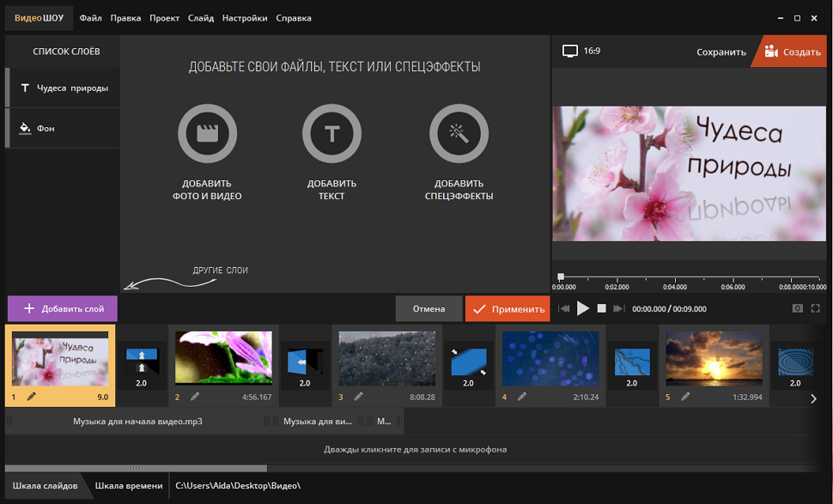Image resolution: width=833 pixels, height=504 pixels.
Task: Take a snapshot with the camera icon
Action: pos(798,308)
